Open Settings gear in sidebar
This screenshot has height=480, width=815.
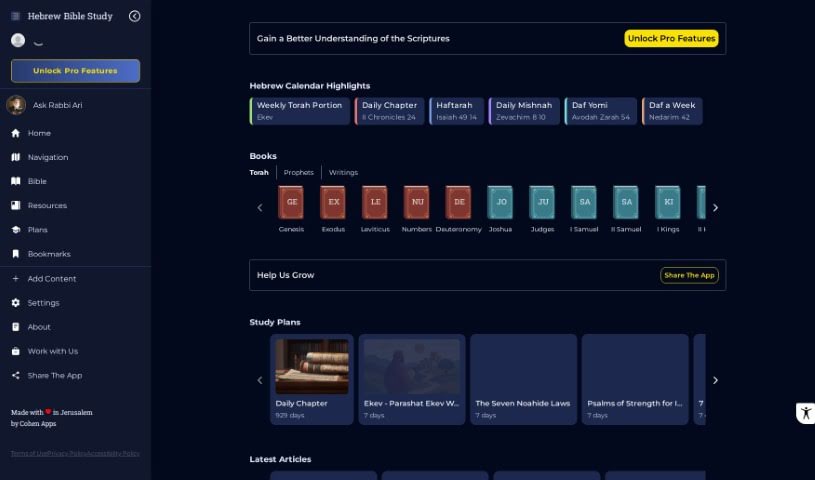[16, 303]
